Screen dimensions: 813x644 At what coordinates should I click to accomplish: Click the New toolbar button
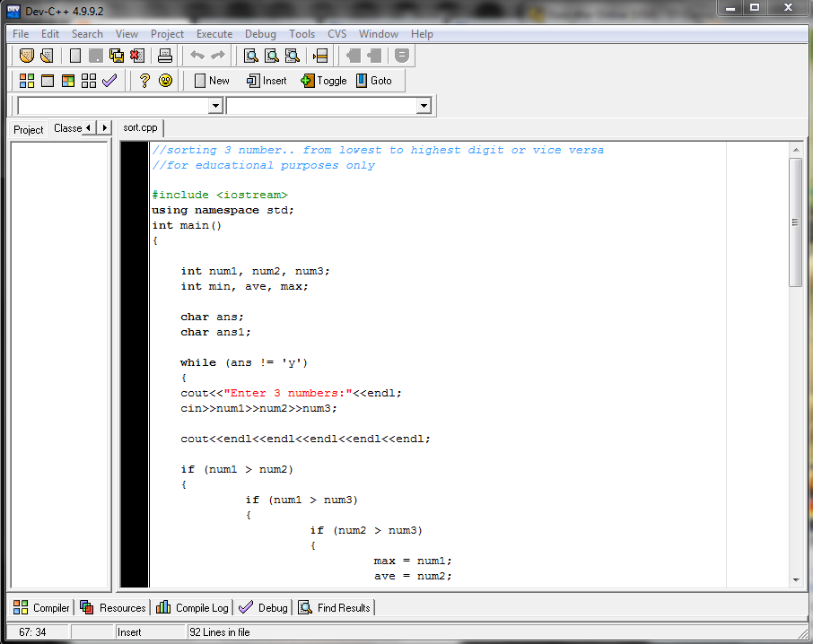pyautogui.click(x=212, y=81)
